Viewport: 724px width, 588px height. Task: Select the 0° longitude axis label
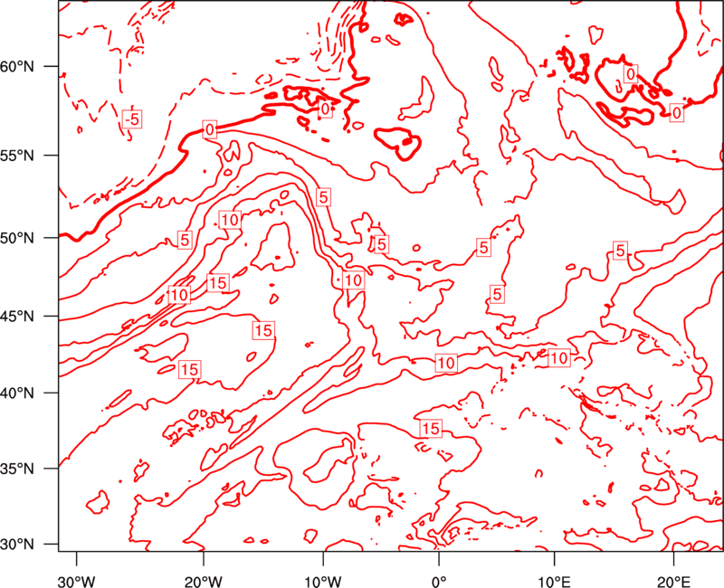click(x=439, y=581)
